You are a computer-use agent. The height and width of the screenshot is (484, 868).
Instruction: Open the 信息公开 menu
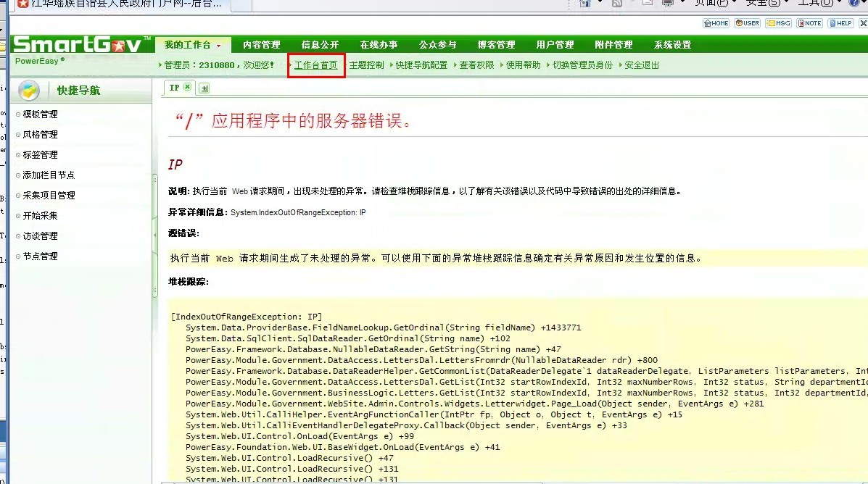click(320, 45)
